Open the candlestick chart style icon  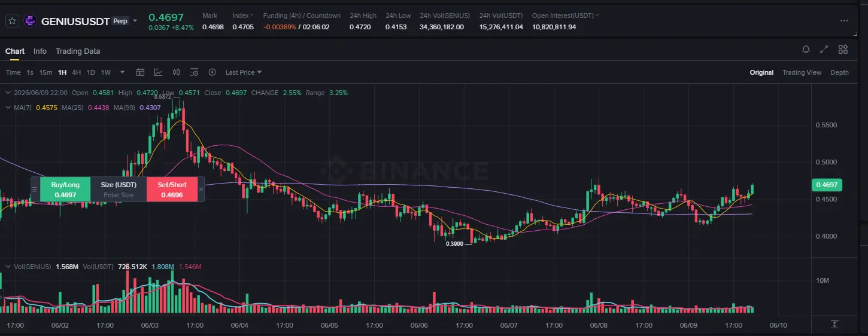(x=176, y=72)
